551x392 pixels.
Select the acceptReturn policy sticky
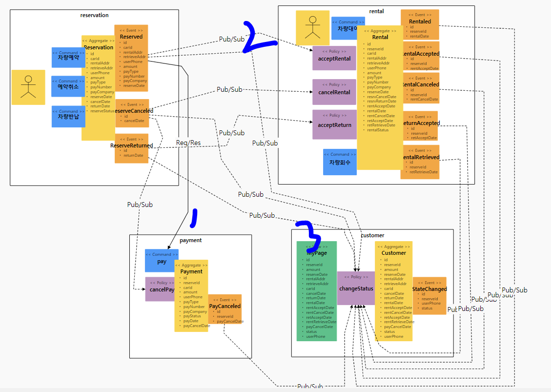pos(334,124)
